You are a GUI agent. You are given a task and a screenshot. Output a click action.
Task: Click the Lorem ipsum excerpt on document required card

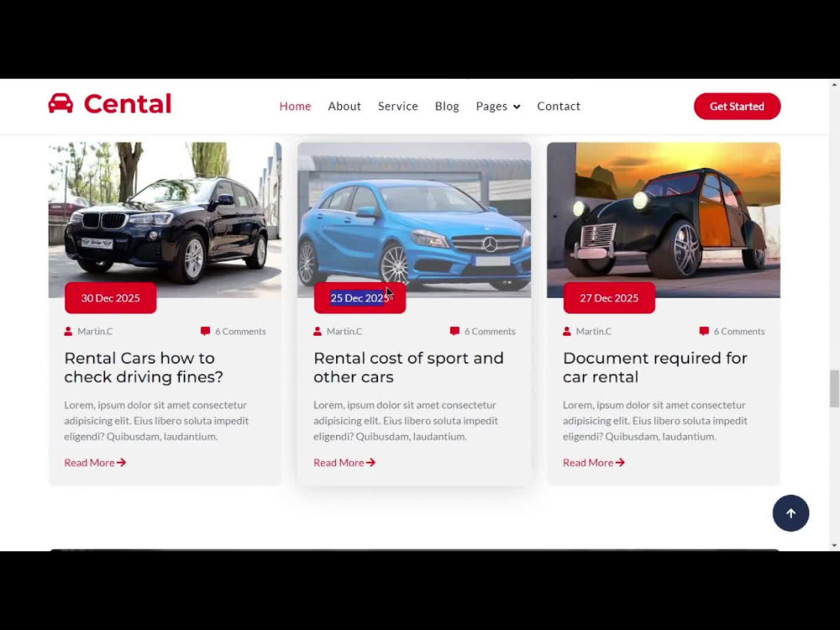[655, 421]
